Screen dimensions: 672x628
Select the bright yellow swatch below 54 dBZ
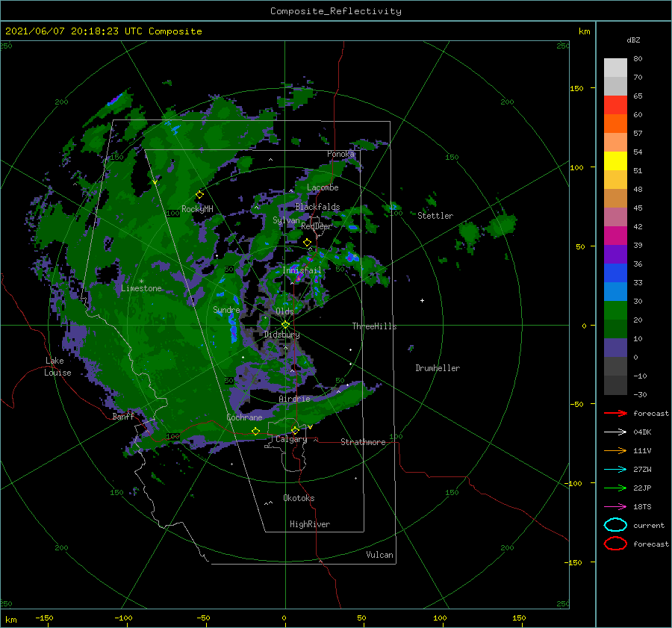tap(615, 161)
